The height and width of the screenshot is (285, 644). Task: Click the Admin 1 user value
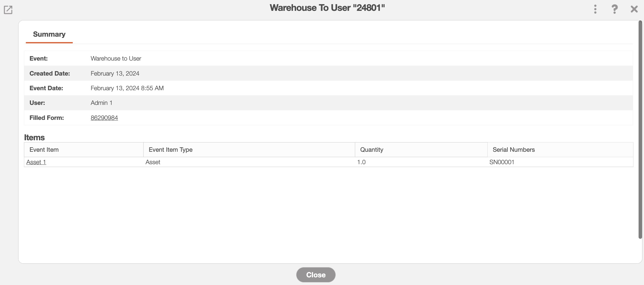coord(101,103)
